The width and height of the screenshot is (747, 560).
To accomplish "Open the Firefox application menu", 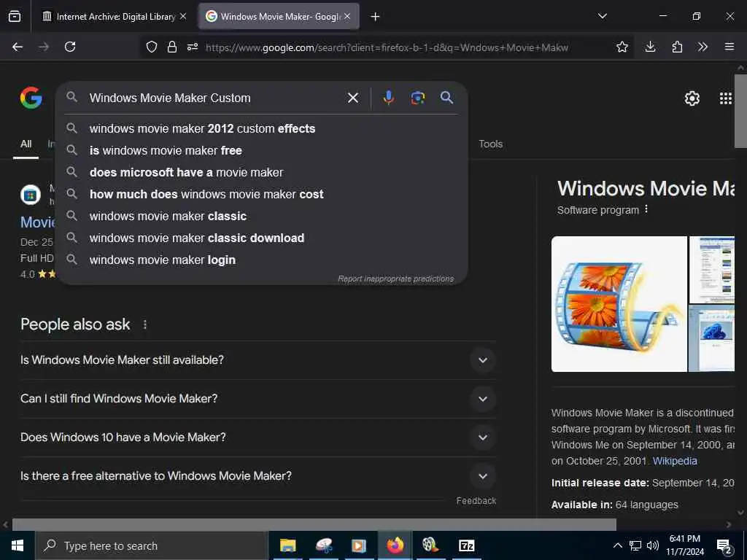I will click(729, 47).
